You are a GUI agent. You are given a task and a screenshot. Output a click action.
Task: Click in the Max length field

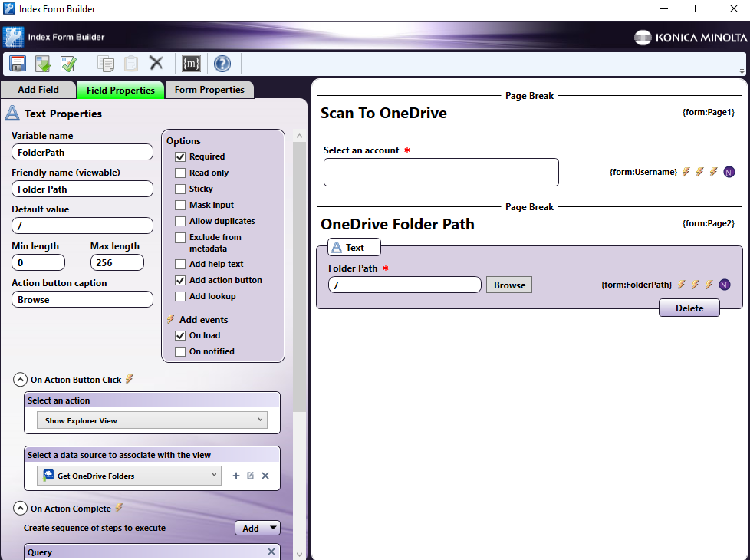tap(117, 263)
